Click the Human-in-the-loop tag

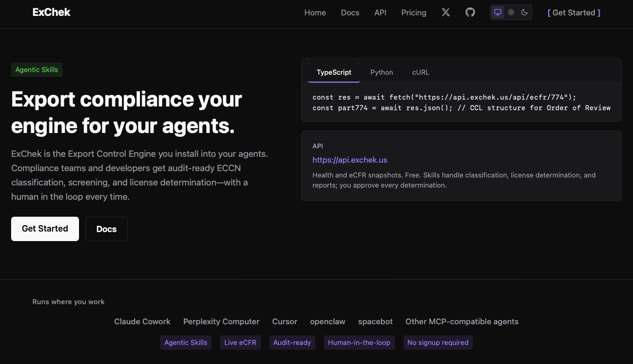(359, 343)
